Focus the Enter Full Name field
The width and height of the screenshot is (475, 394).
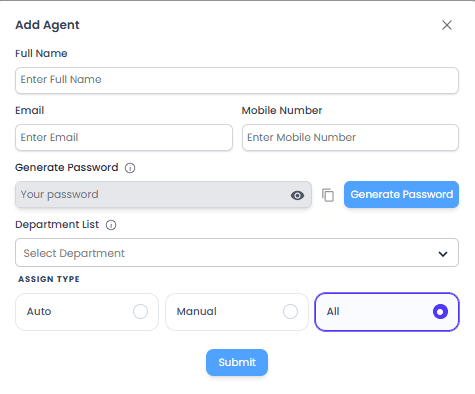[x=237, y=80]
